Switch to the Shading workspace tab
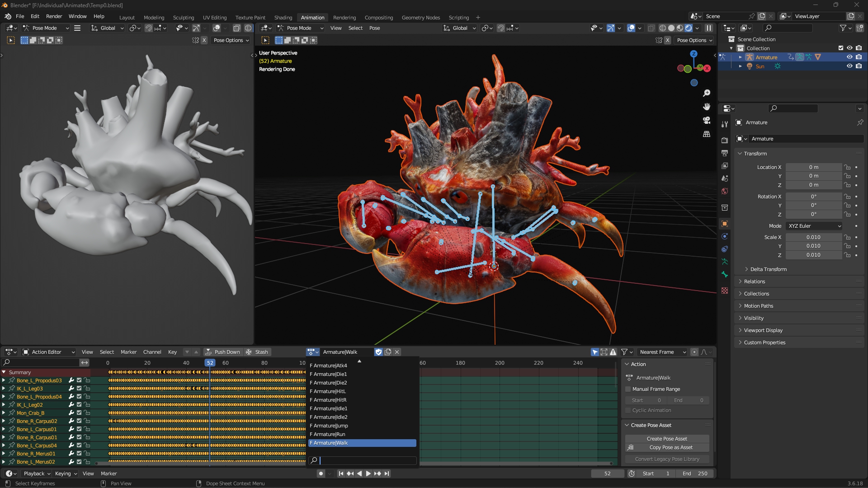 [x=283, y=18]
